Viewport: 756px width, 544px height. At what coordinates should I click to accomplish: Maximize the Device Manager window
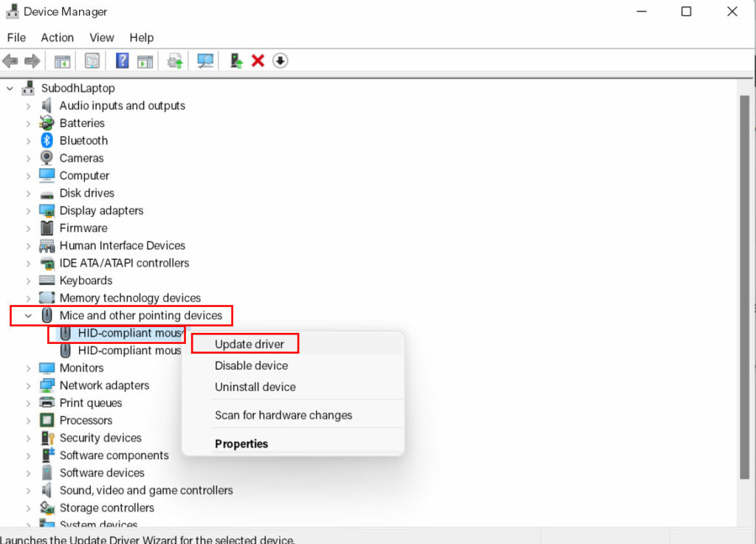[686, 11]
